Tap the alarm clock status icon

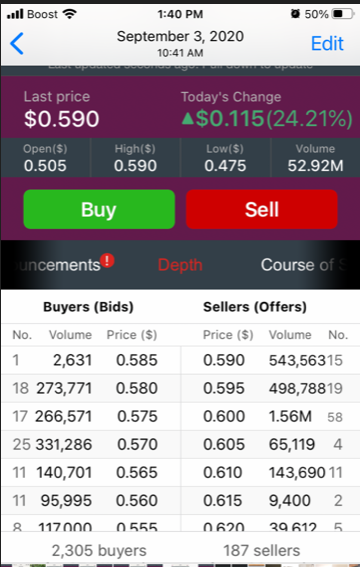295,14
